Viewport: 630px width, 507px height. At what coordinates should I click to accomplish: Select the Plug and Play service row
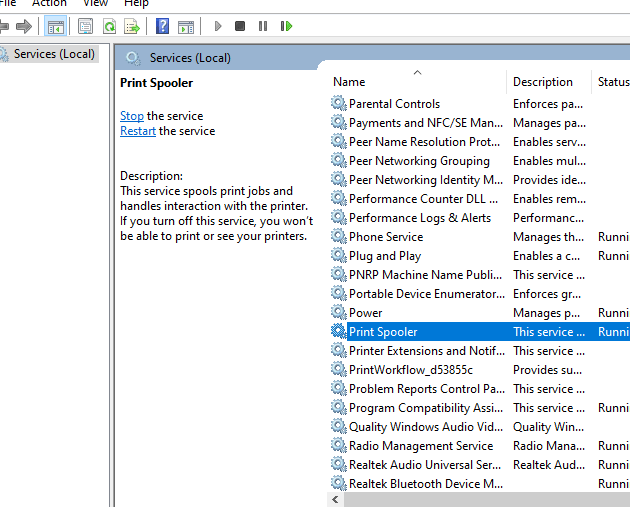coord(385,256)
